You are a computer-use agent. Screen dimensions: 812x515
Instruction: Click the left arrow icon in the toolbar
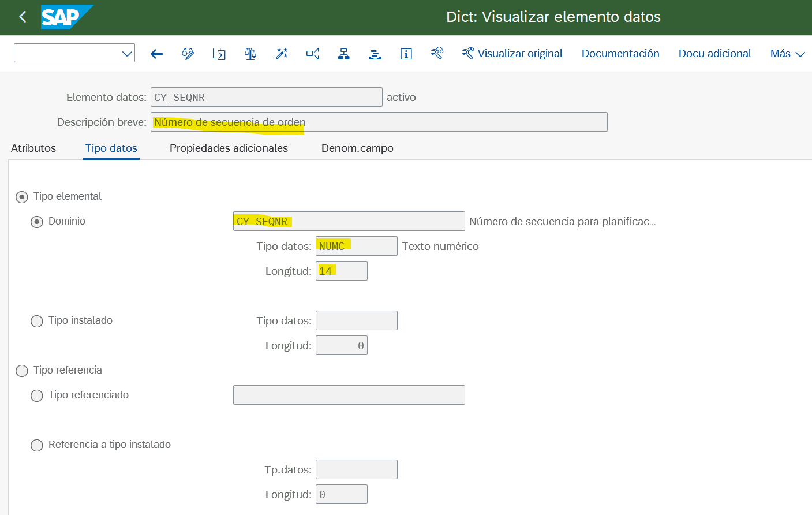click(x=156, y=54)
